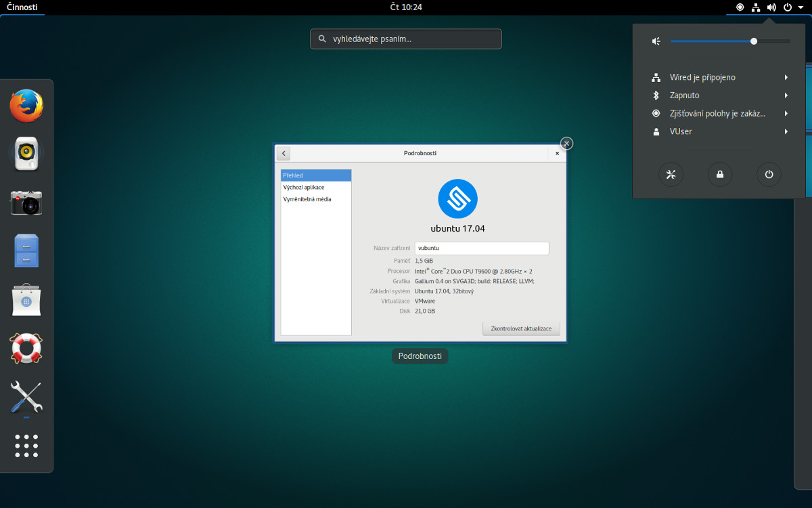Click the Název zařízení field containing vubuntu

[482, 249]
